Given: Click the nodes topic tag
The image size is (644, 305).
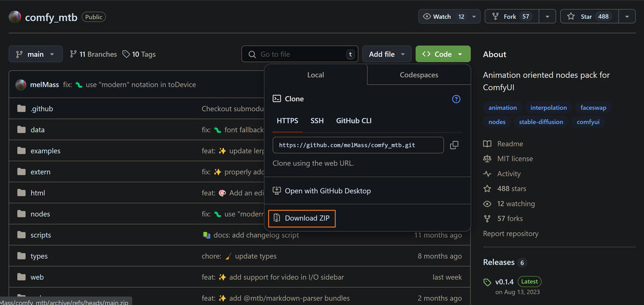Looking at the screenshot, I should pyautogui.click(x=497, y=122).
